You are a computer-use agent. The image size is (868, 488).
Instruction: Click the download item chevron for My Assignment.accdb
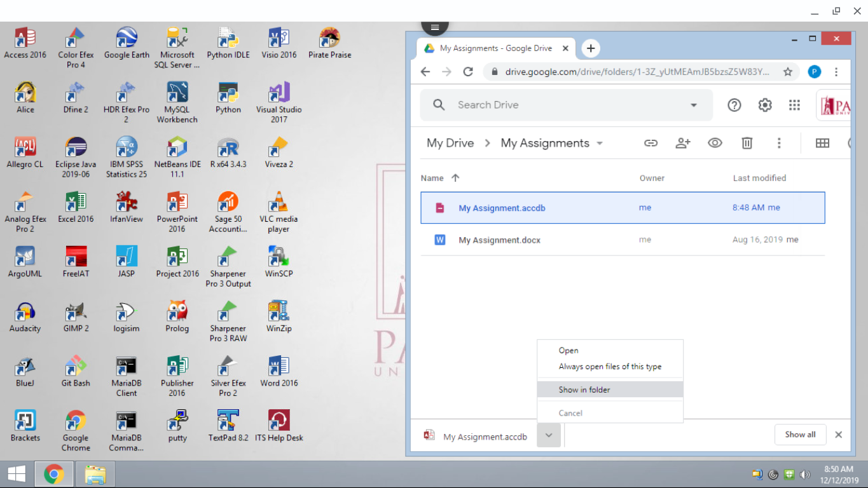point(549,435)
